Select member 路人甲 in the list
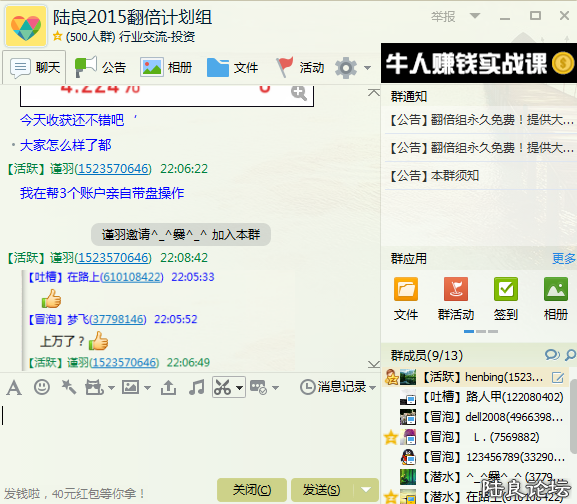577x504 pixels. (475, 397)
